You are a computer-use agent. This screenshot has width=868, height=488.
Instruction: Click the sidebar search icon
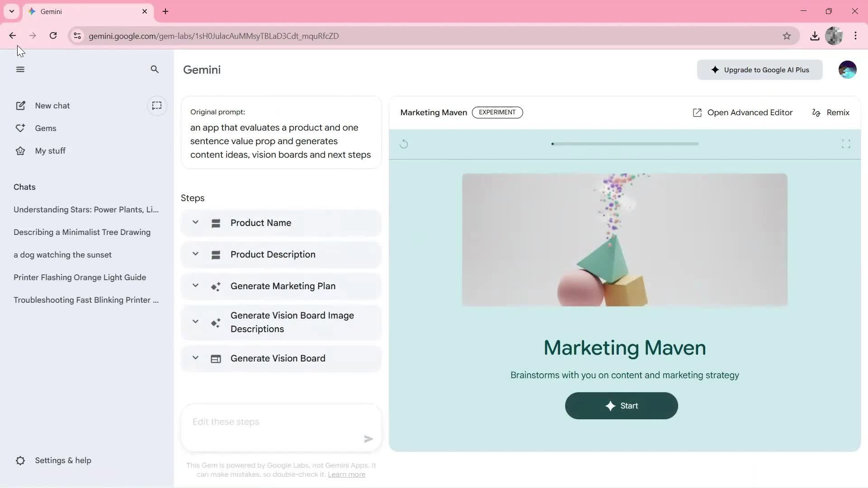point(155,70)
